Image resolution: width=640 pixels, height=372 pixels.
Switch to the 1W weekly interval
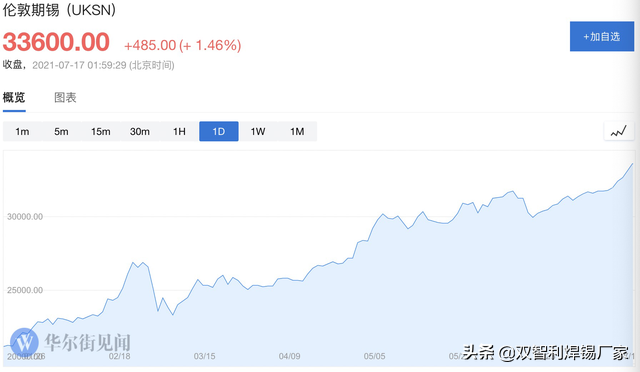[x=258, y=131]
